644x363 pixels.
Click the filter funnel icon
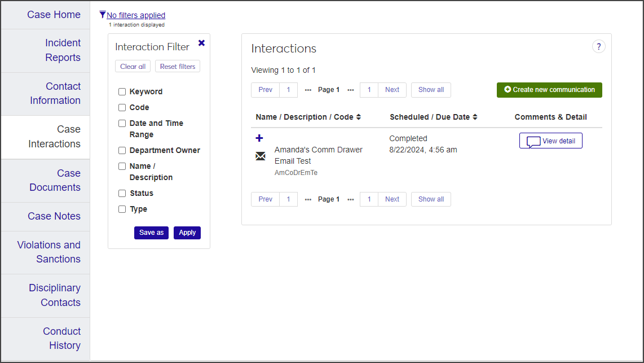click(x=103, y=15)
